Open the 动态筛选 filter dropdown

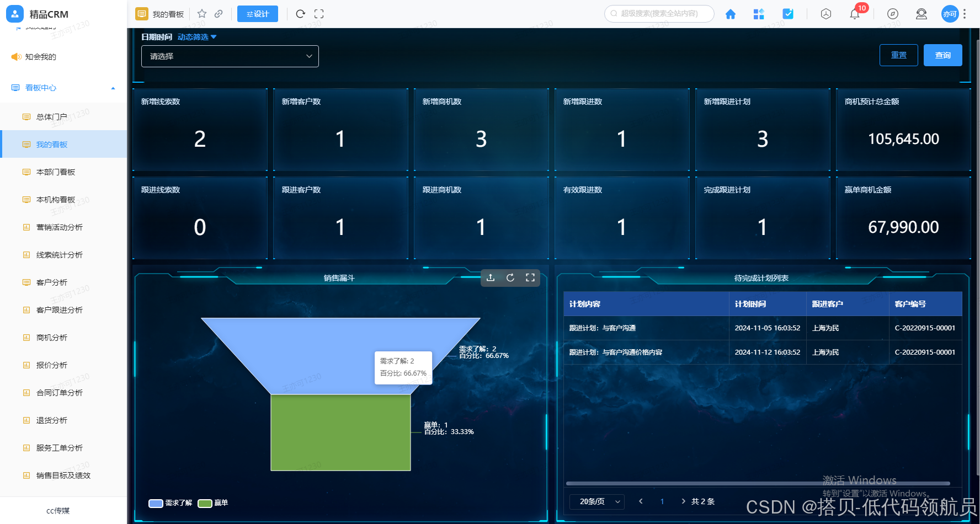tap(197, 37)
